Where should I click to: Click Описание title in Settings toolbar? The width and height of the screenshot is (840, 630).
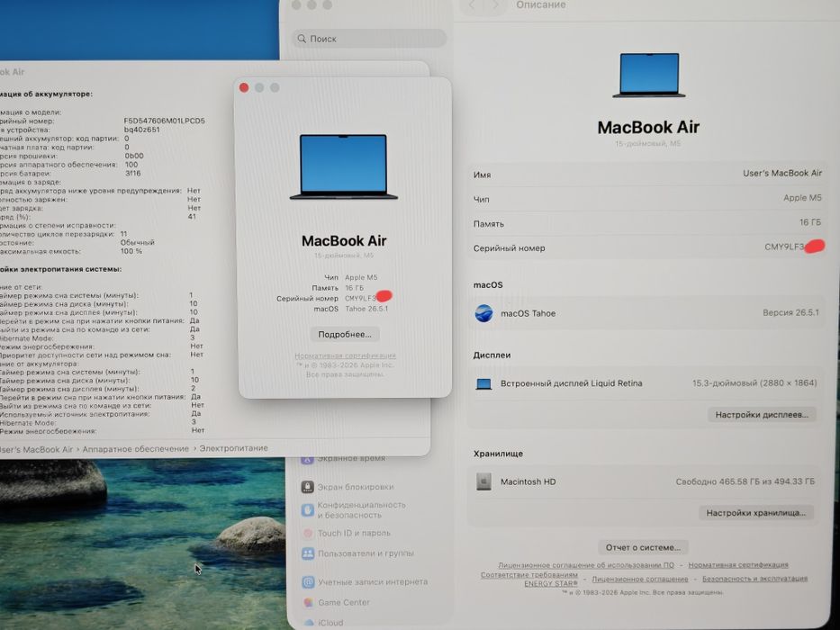click(x=540, y=4)
